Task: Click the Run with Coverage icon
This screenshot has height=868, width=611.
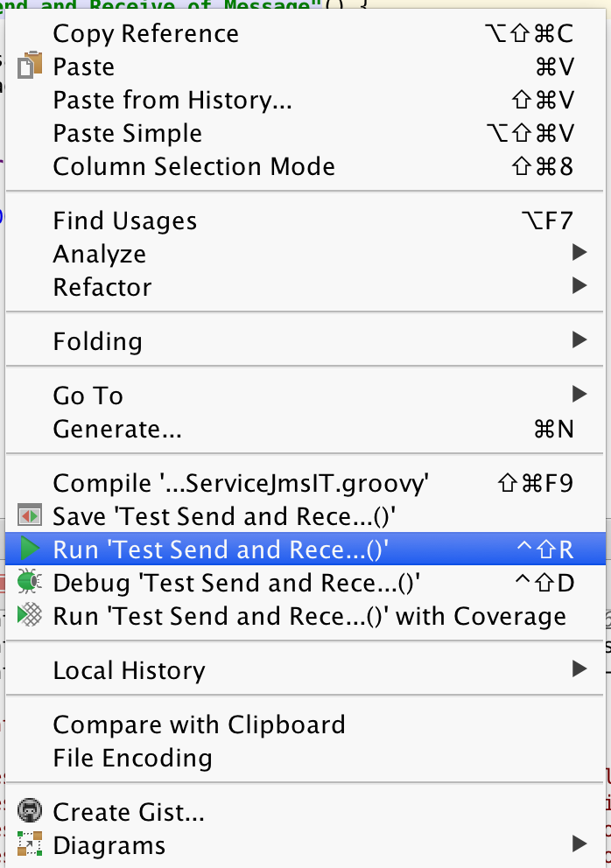Action: 30,615
